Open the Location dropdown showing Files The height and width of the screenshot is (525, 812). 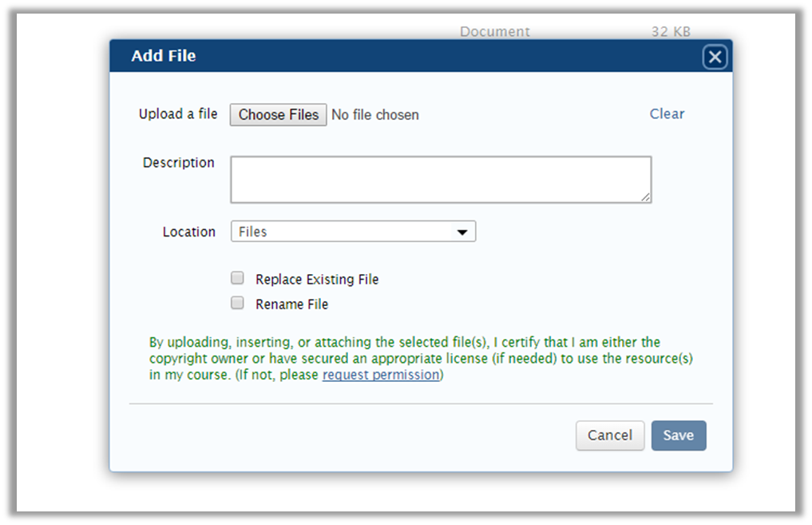tap(353, 232)
